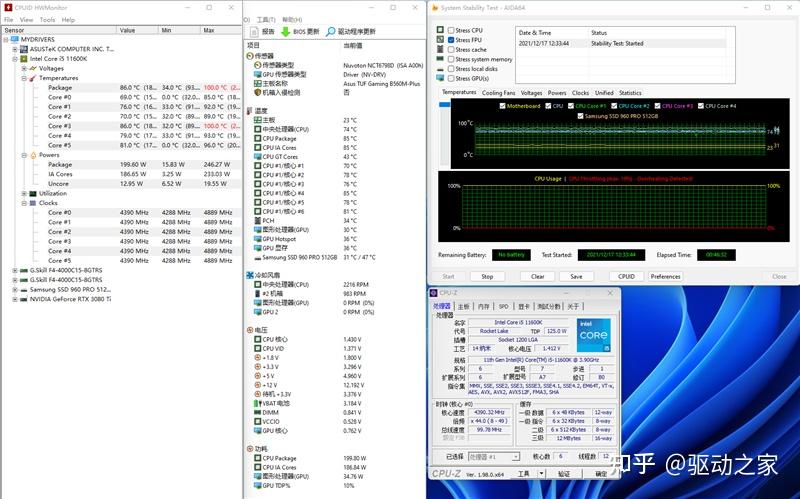This screenshot has width=800, height=499.
Task: Click the ASUSTeK motherboard icon in HWMonitor
Action: coord(24,49)
